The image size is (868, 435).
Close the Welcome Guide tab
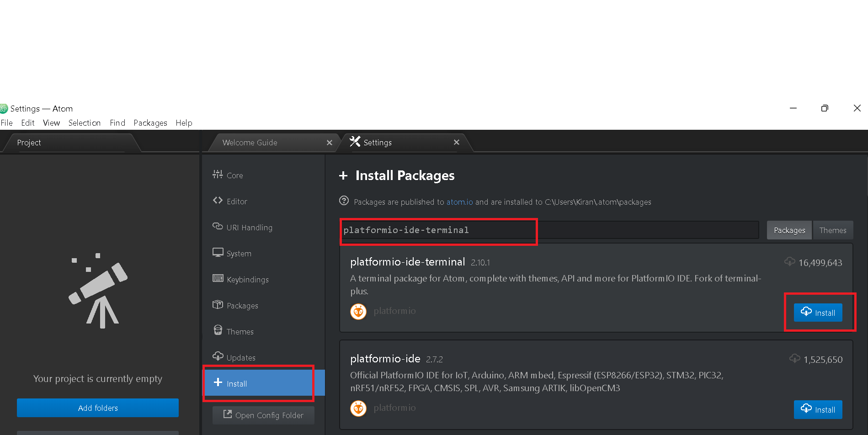[x=329, y=143]
